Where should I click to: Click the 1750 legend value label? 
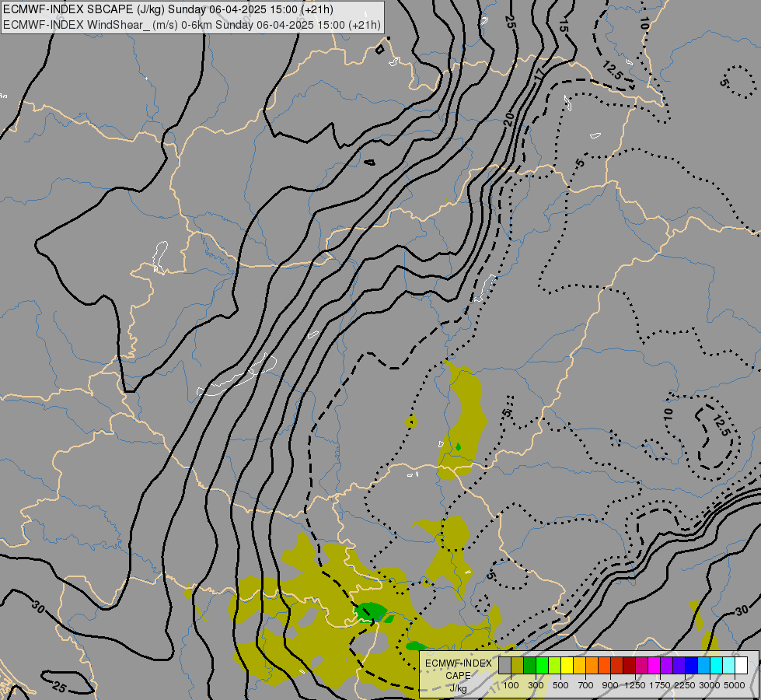point(660,685)
